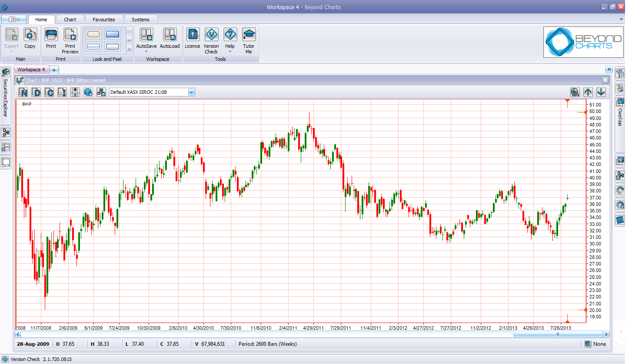This screenshot has width=632, height=364.
Task: Click the up arrow chart button
Action: [588, 92]
